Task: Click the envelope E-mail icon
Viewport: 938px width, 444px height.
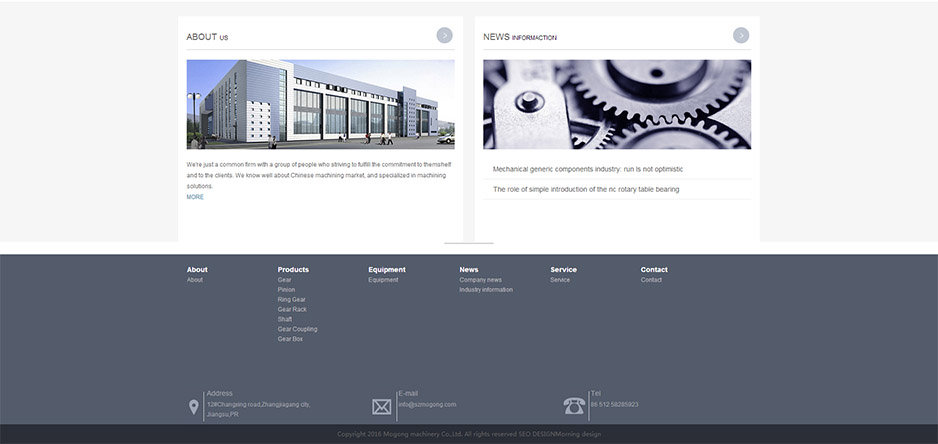Action: pos(382,407)
